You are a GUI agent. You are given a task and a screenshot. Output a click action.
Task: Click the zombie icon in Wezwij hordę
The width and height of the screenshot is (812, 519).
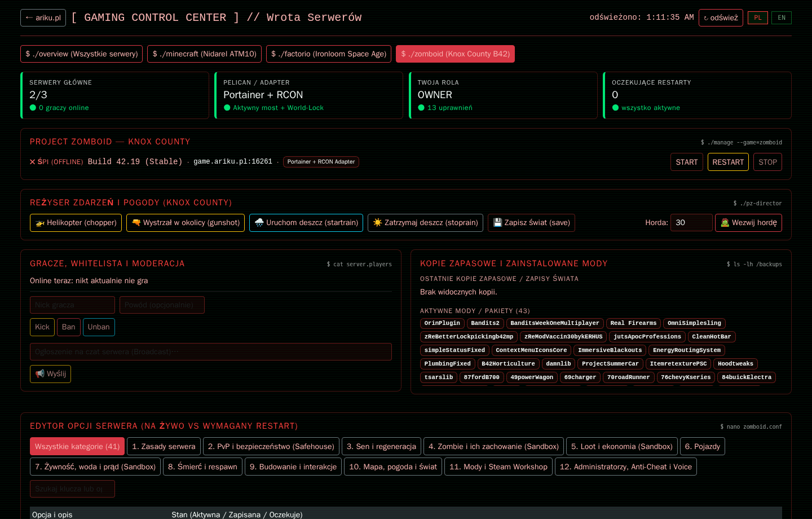[x=725, y=223]
